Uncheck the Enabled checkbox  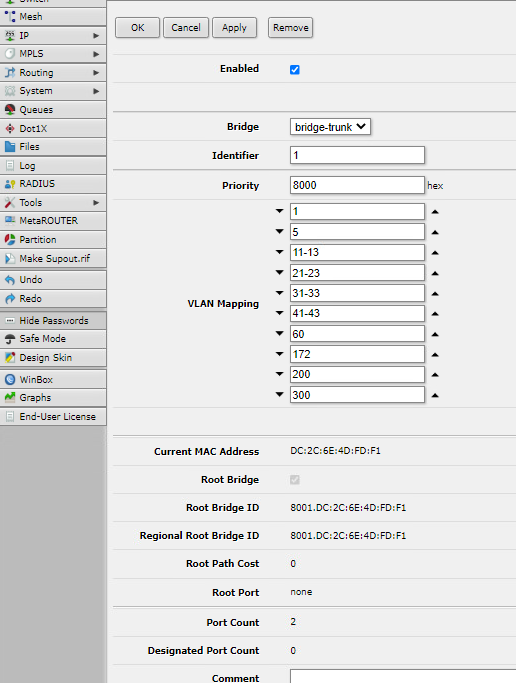pos(295,70)
